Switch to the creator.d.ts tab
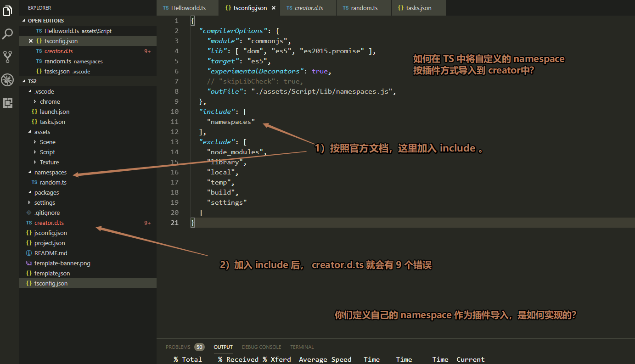Screen dimensions: 635x364 pos(308,8)
